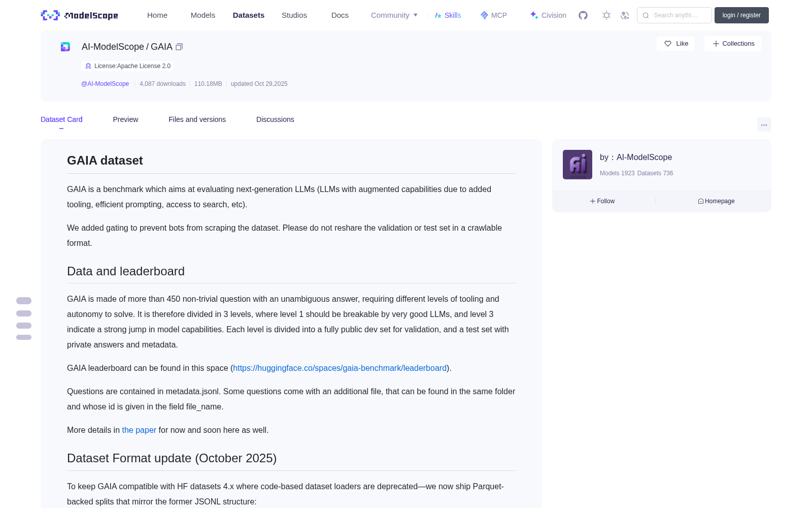Click the Civision stars icon
The width and height of the screenshot is (812, 508).
[x=534, y=15]
